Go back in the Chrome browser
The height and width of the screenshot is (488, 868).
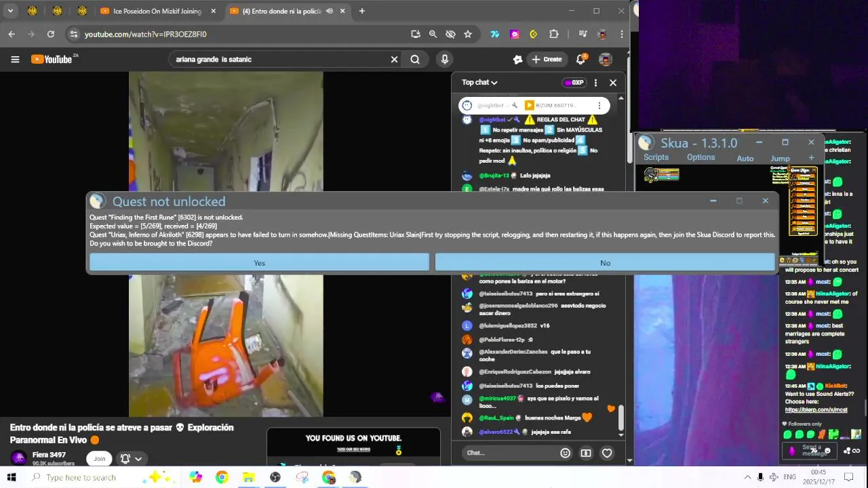[x=12, y=34]
